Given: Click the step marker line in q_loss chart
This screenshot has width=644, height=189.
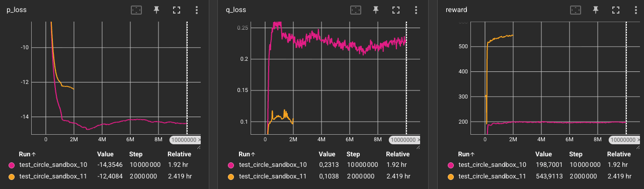Looking at the screenshot, I should pos(406,78).
